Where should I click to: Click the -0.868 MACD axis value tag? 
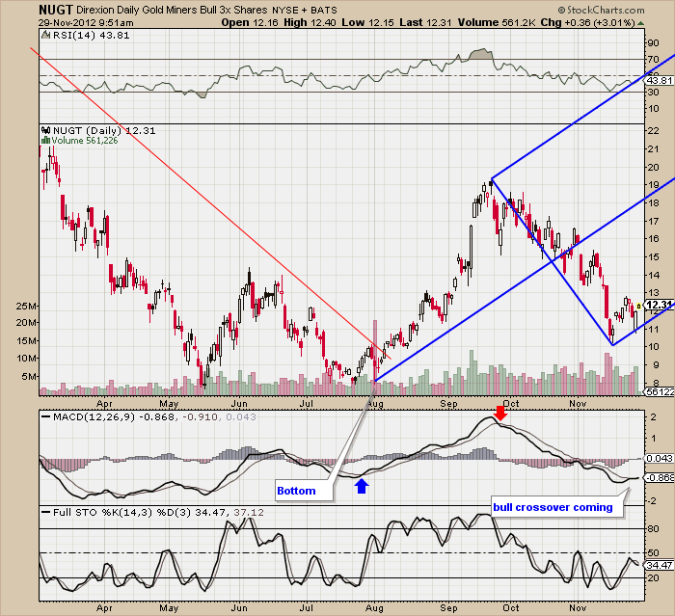659,478
